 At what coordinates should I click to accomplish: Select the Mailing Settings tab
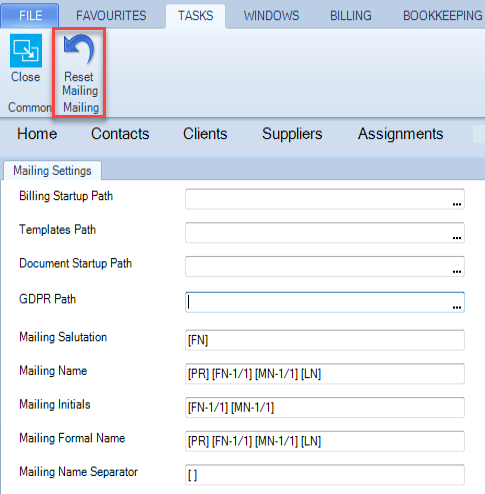pyautogui.click(x=52, y=171)
